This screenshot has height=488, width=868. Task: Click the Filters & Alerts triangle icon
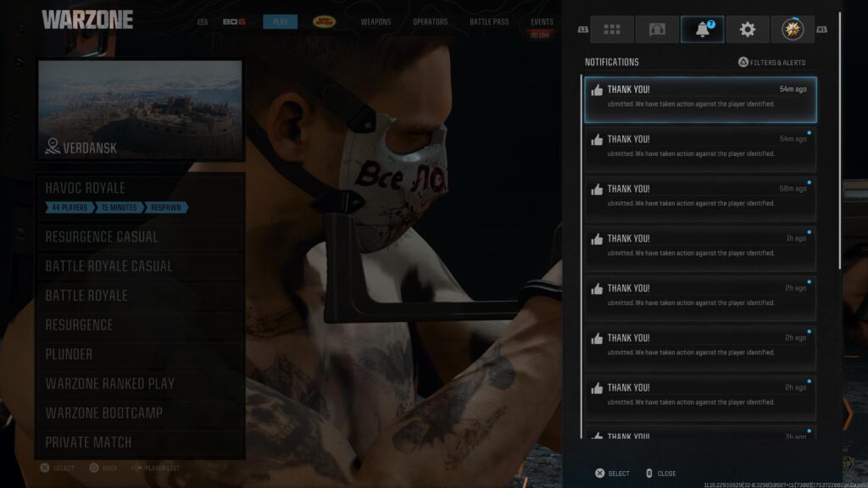pyautogui.click(x=743, y=62)
